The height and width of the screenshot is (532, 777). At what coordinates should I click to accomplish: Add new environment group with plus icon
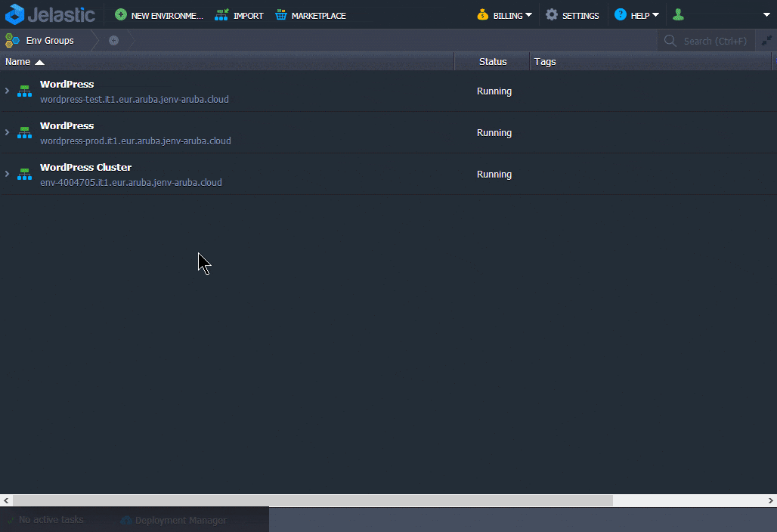click(x=113, y=41)
